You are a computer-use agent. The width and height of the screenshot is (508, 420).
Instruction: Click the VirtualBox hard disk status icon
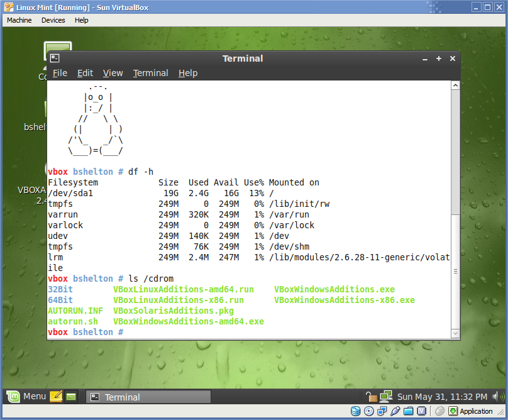[x=355, y=411]
